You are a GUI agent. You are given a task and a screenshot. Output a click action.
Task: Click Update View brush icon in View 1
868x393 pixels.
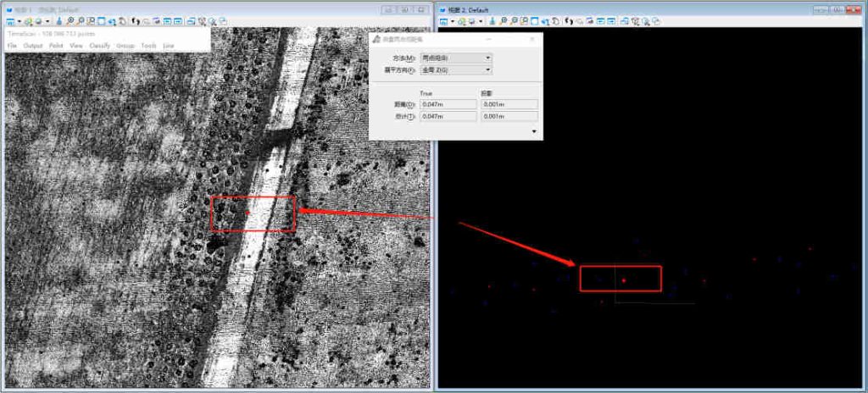(x=59, y=21)
